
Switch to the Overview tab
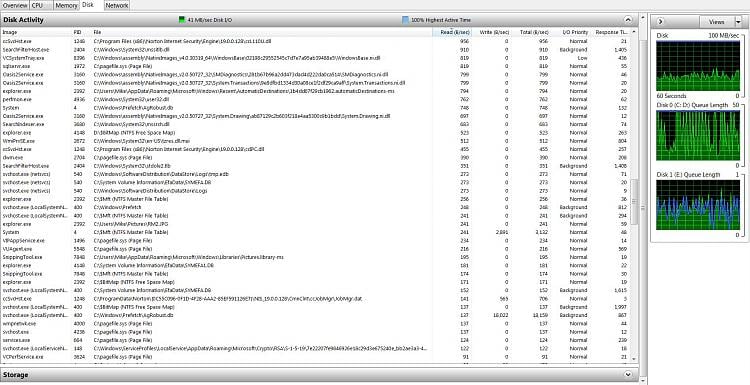pos(15,5)
